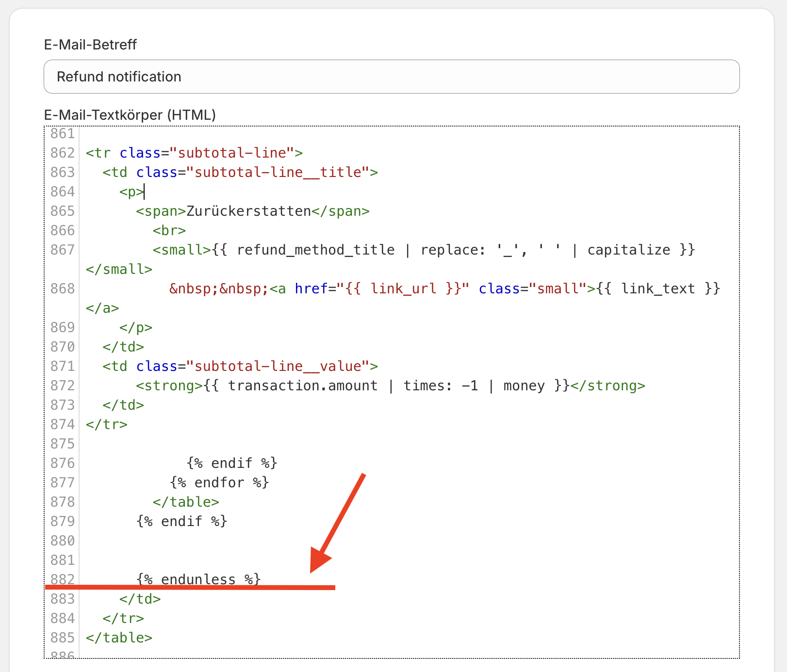Click the closing tr tag on line 874
Screen dimensions: 787x672
coord(107,424)
